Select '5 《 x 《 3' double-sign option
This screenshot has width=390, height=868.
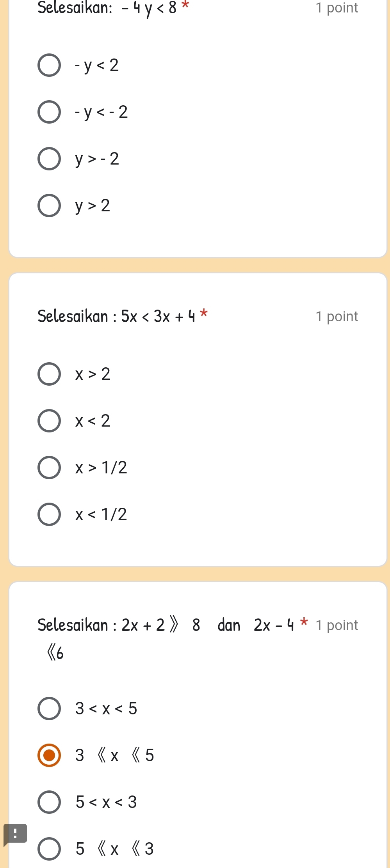(x=49, y=849)
